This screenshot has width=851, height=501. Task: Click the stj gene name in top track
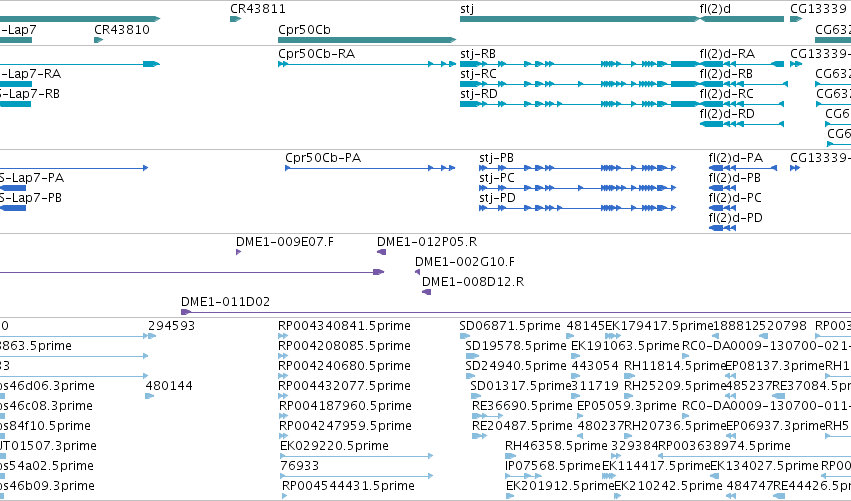click(467, 9)
